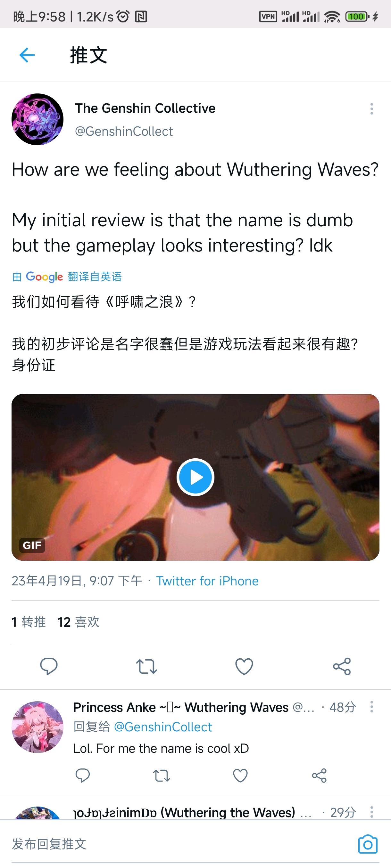The image size is (391, 868).
Task: Like the main tweet with the heart
Action: point(244,666)
